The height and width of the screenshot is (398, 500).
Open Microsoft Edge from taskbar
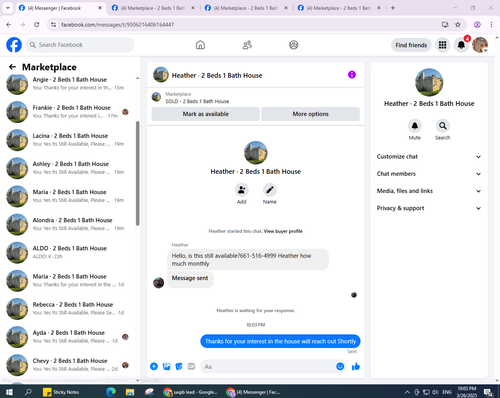coord(111,392)
